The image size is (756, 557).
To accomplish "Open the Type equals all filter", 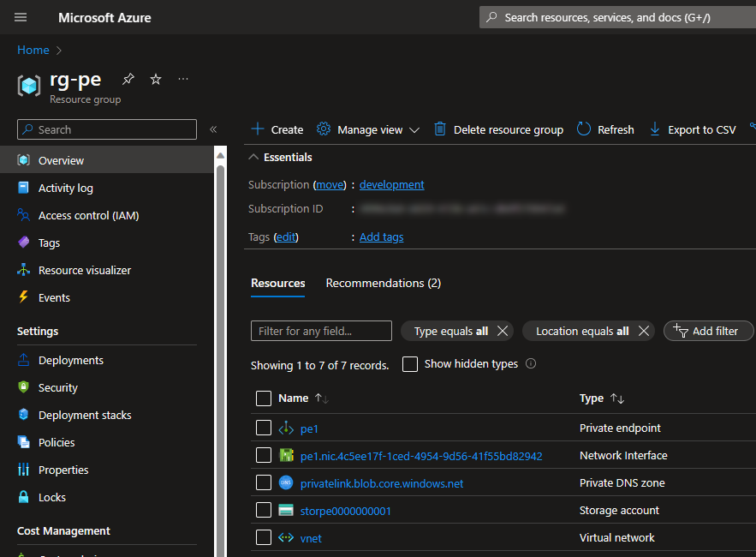I will [451, 331].
